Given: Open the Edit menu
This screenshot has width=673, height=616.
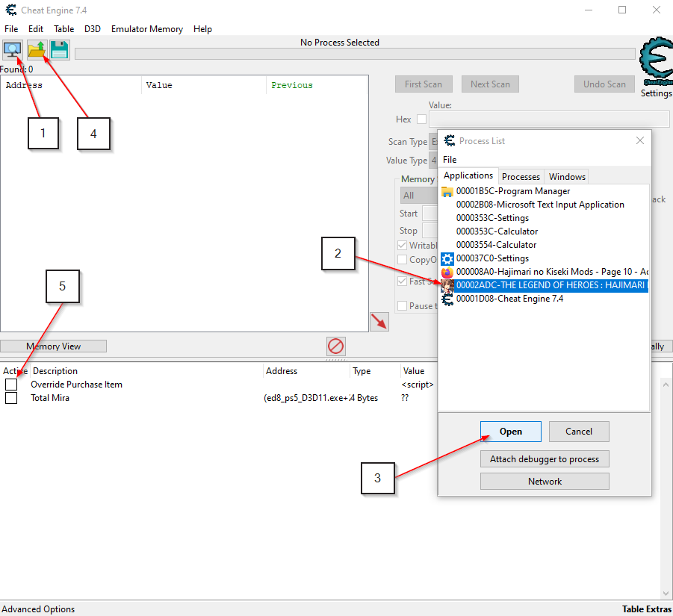Looking at the screenshot, I should click(36, 28).
